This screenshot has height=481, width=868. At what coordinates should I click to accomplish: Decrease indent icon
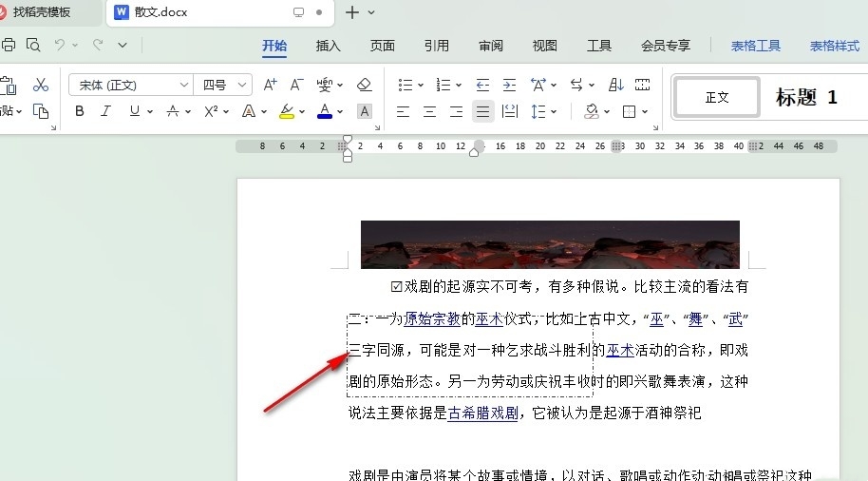point(482,85)
